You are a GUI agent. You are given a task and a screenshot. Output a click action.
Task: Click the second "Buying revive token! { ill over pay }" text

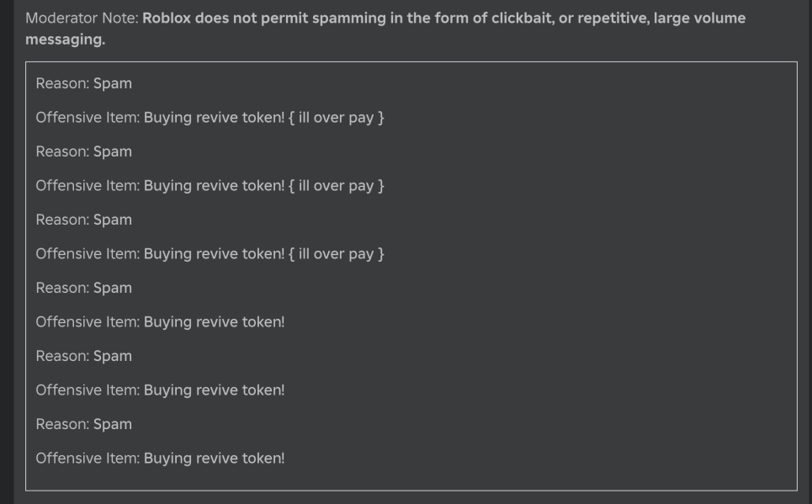tap(263, 186)
